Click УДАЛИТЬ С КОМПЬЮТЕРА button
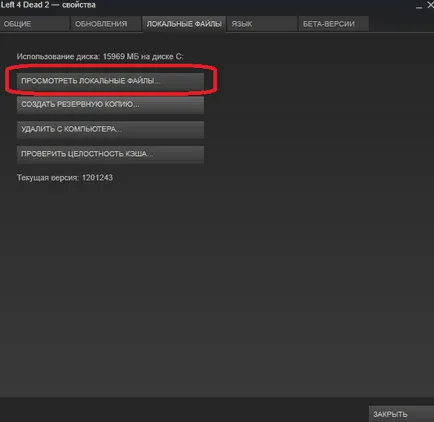 pyautogui.click(x=110, y=129)
